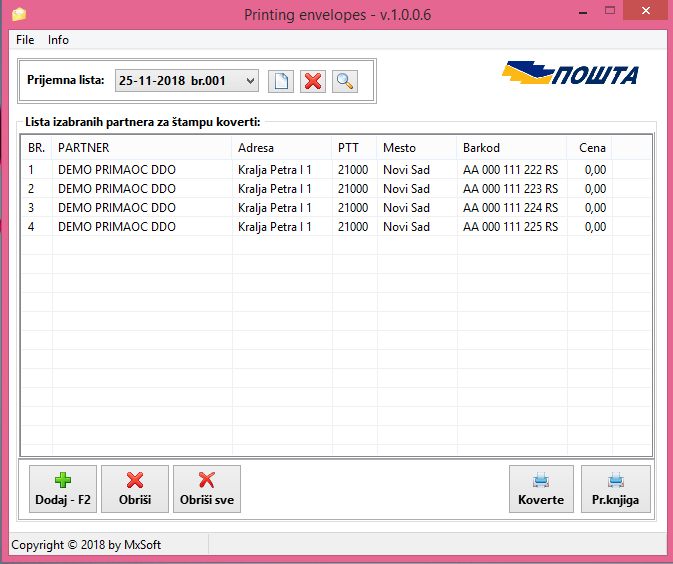Click the Dodaj - F2 button
This screenshot has width=673, height=564.
coord(63,489)
